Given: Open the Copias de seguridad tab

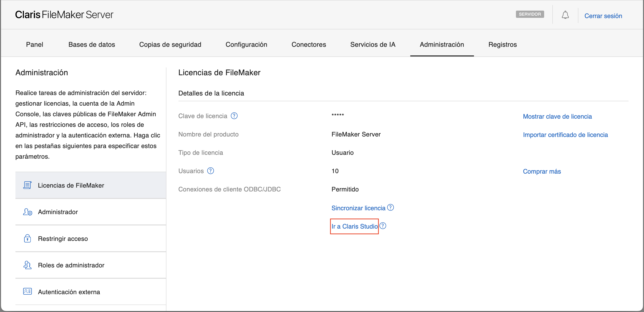Looking at the screenshot, I should coord(170,45).
